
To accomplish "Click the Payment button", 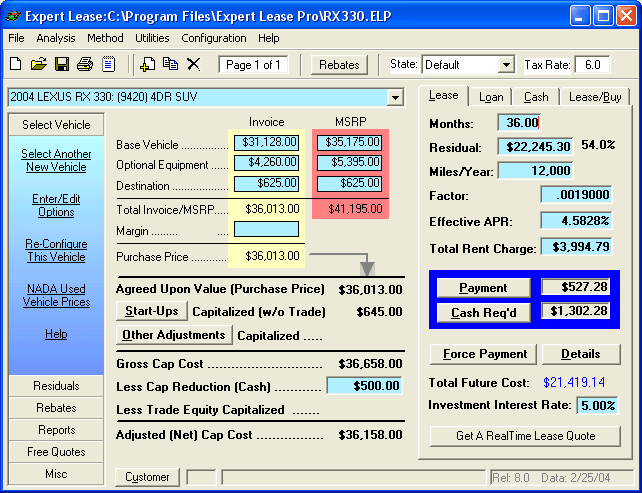I will click(483, 288).
